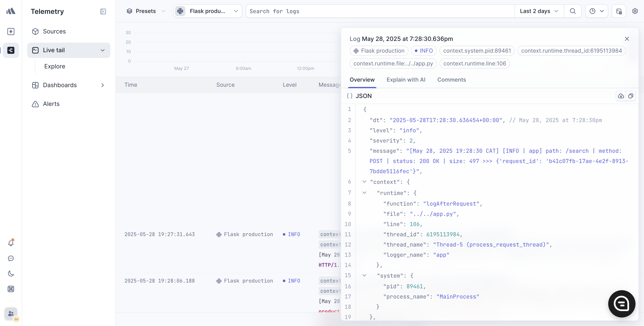Click the thread_name value in JSON
Image resolution: width=644 pixels, height=326 pixels.
pyautogui.click(x=491, y=244)
